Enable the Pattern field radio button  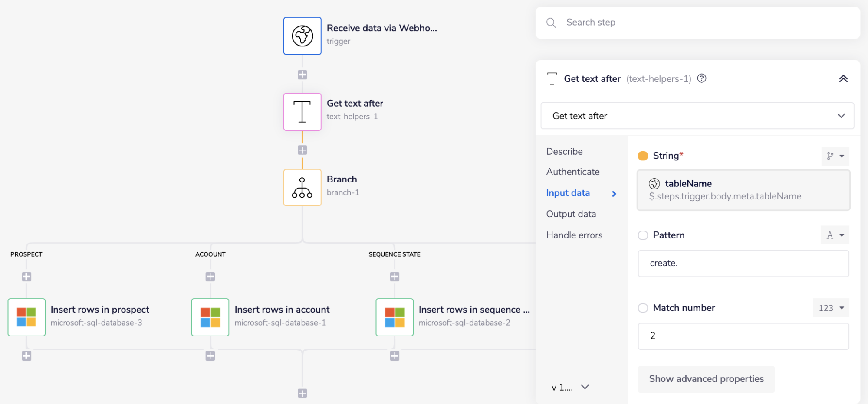(x=643, y=235)
